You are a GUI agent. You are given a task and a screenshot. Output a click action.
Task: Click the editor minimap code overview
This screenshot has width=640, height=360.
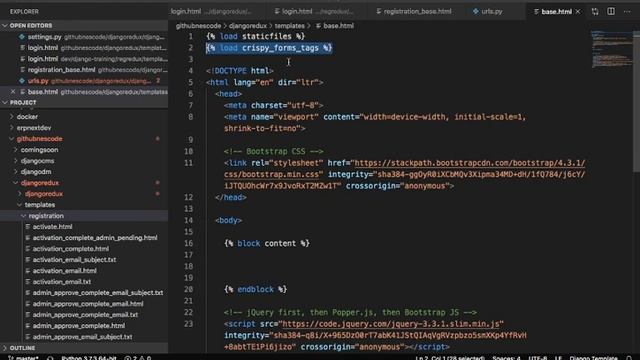coord(611,49)
